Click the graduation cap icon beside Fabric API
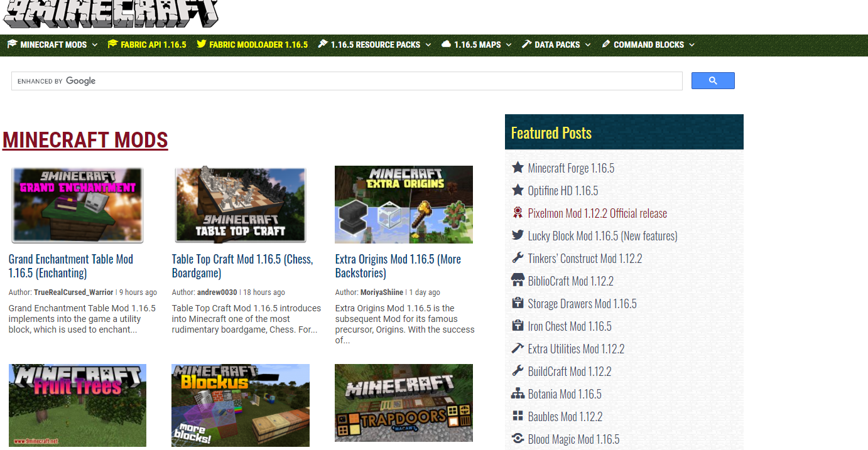868x450 pixels. pyautogui.click(x=113, y=44)
